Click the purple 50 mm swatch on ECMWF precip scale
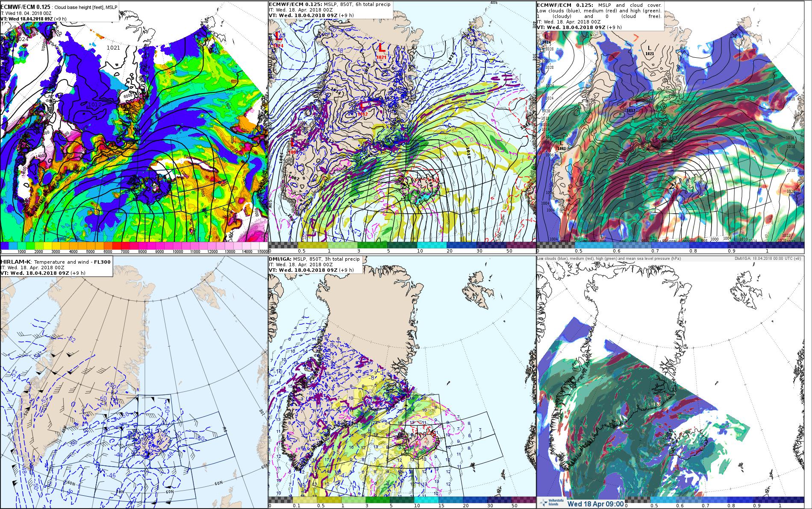Viewport: 812px width, 509px height. 521,245
